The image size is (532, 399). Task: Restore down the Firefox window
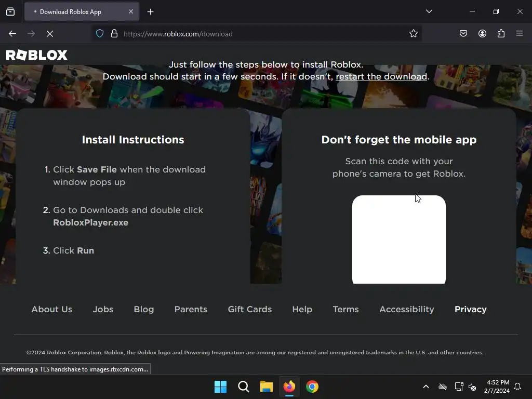[x=496, y=11]
